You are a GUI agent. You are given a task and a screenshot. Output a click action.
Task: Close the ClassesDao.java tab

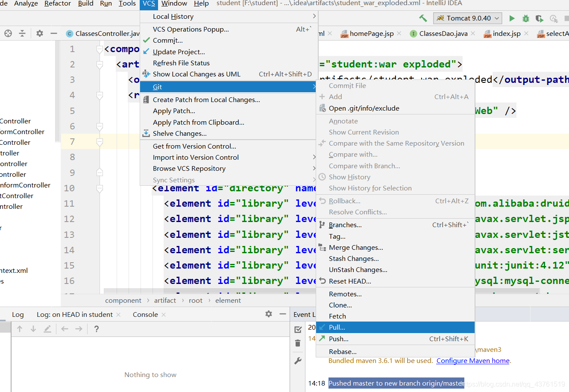point(473,33)
